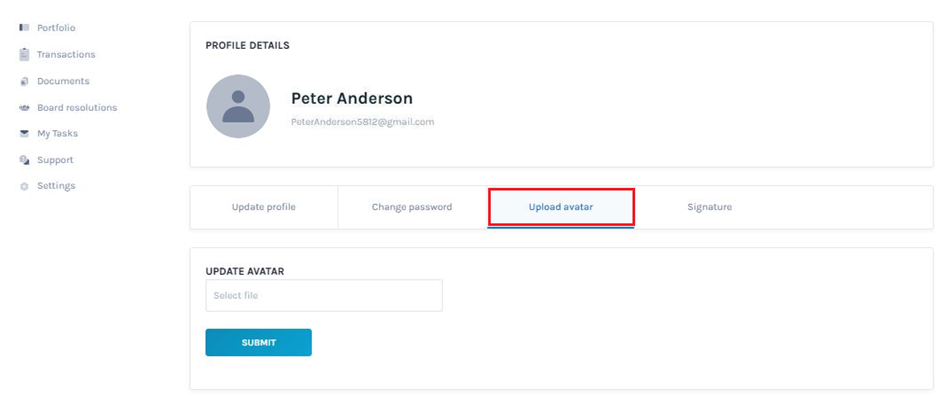This screenshot has width=939, height=397.
Task: Click the Board resolutions group icon
Action: coord(25,108)
